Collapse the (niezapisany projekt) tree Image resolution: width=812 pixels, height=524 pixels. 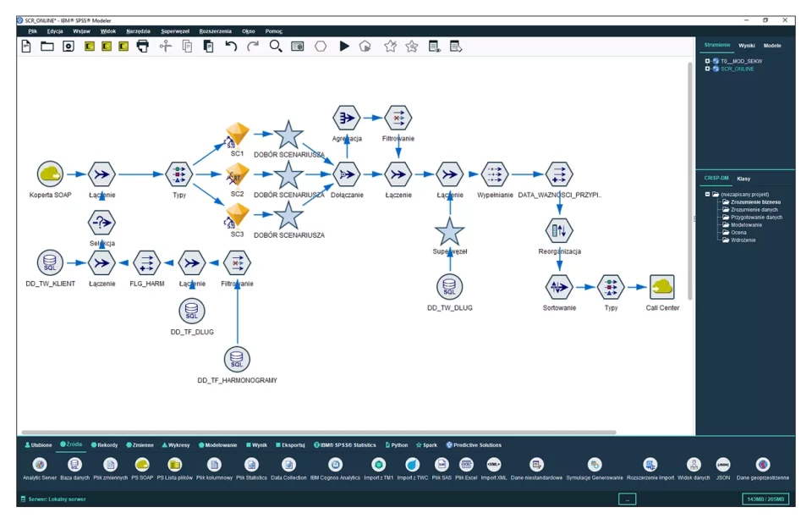coord(707,194)
